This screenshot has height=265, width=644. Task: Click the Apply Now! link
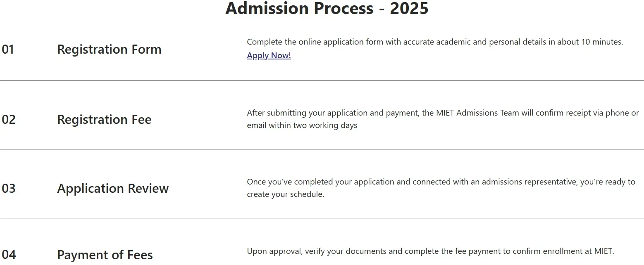(x=269, y=55)
